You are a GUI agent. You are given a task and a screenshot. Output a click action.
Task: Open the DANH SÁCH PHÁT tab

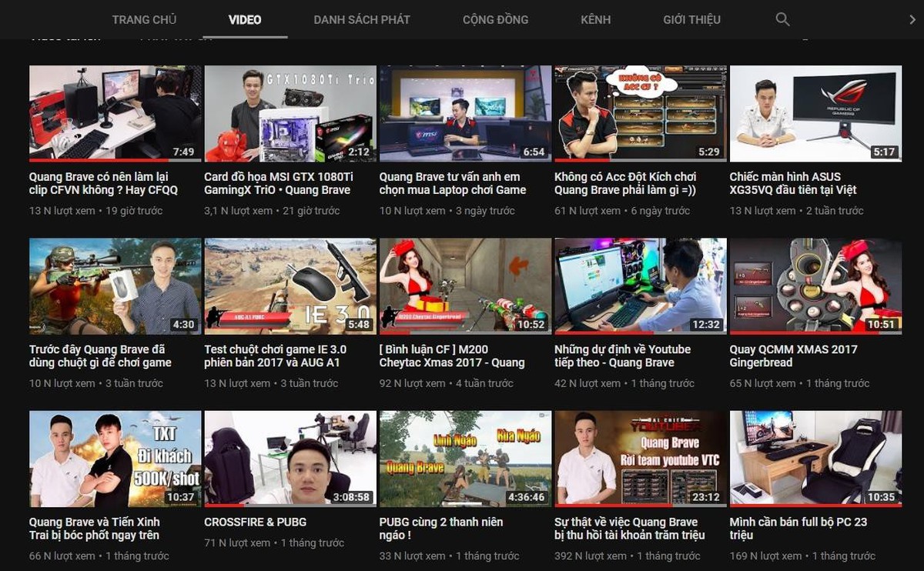click(x=362, y=19)
